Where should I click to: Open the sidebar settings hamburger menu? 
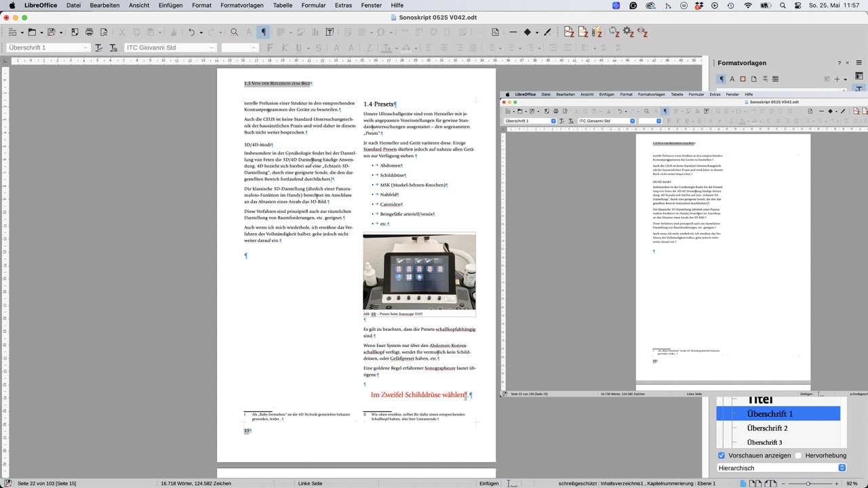tap(859, 63)
